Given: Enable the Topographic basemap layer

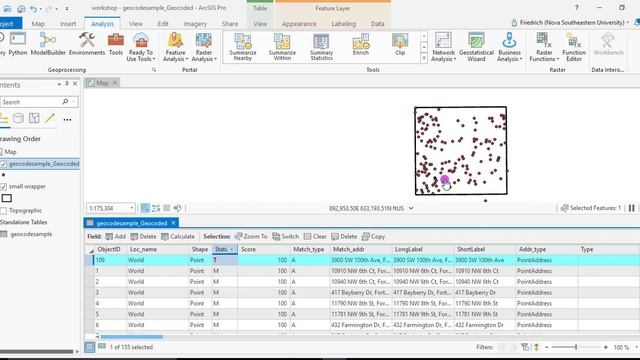Looking at the screenshot, I should tap(4, 211).
